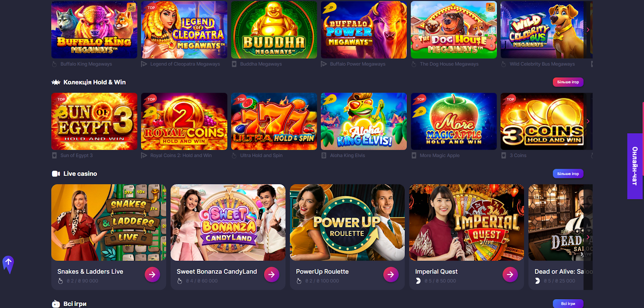Image resolution: width=644 pixels, height=308 pixels.
Task: Click the Всі ігри button
Action: (x=568, y=304)
